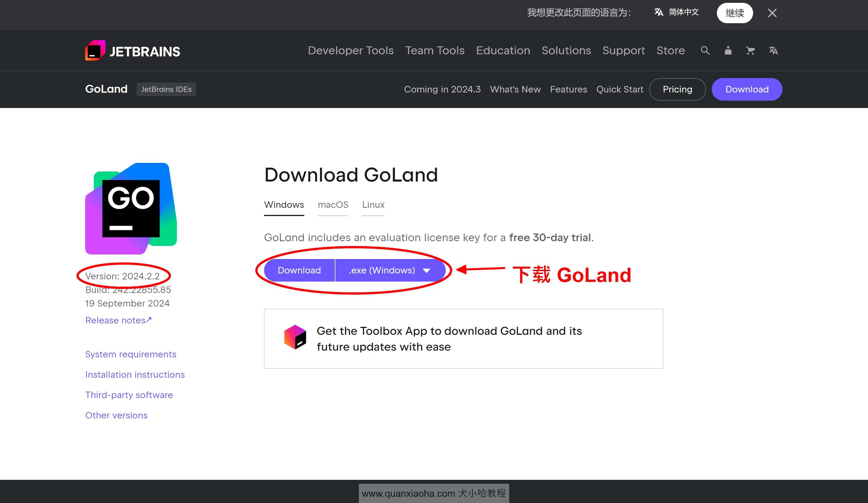This screenshot has width=868, height=503.
Task: Click Version: 2024.2.2 text
Action: coord(122,276)
